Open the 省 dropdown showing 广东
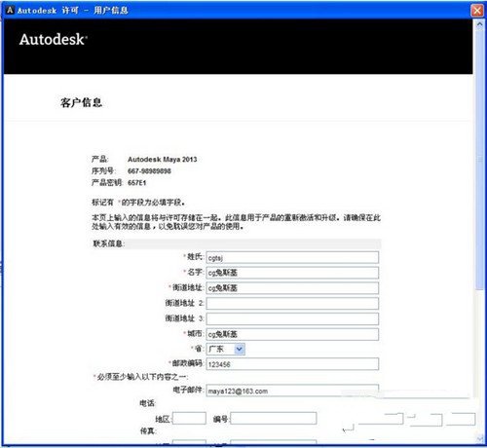Image resolution: width=487 pixels, height=448 pixels. pyautogui.click(x=226, y=349)
